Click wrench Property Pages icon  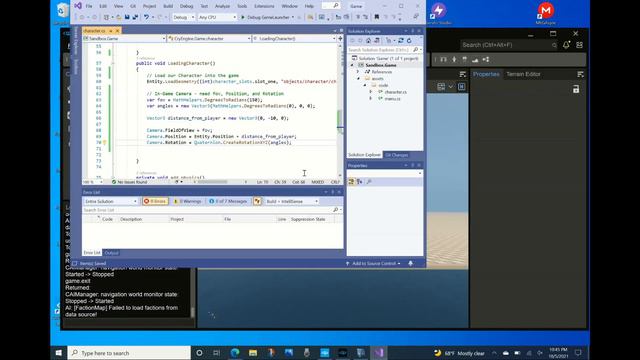click(369, 182)
